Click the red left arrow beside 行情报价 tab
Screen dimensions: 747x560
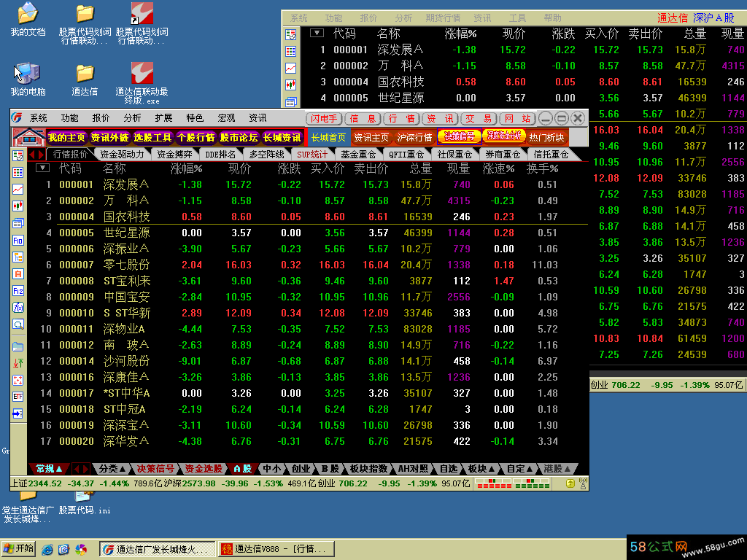(32, 155)
